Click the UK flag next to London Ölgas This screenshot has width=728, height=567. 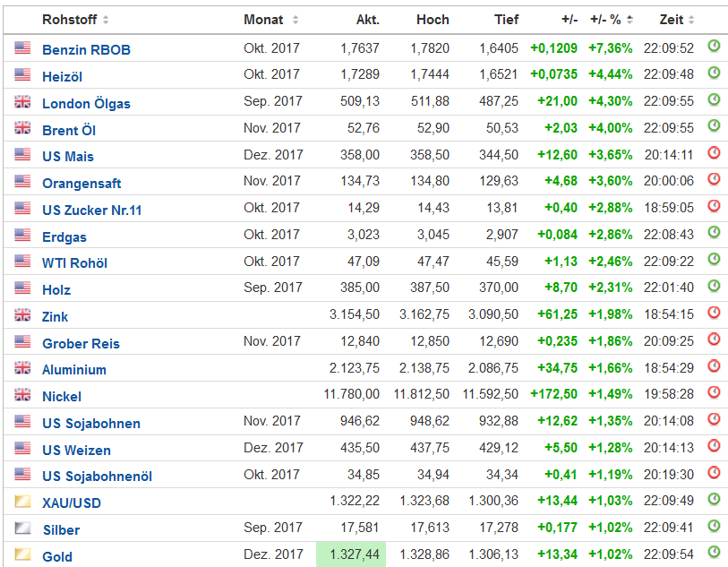(x=22, y=102)
